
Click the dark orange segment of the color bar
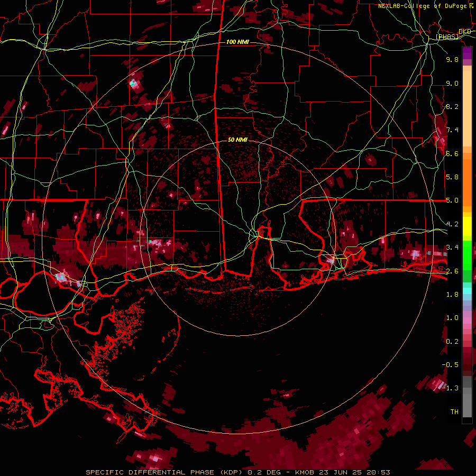click(467, 181)
